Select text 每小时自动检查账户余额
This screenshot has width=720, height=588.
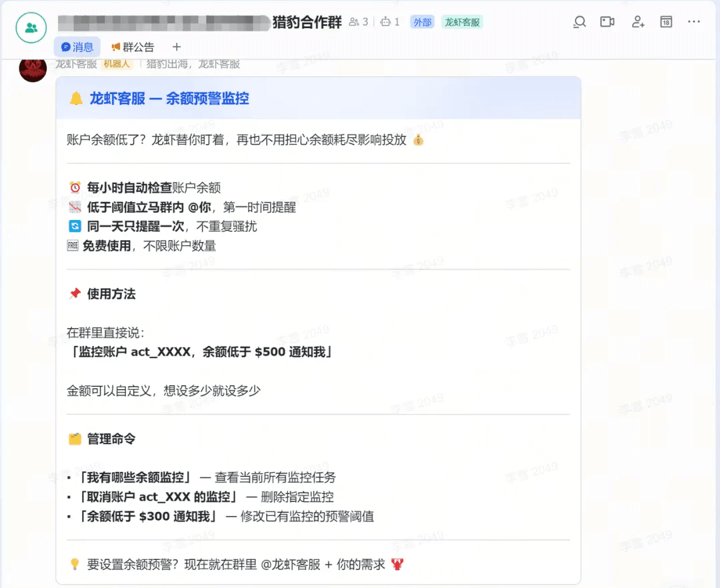tap(154, 187)
